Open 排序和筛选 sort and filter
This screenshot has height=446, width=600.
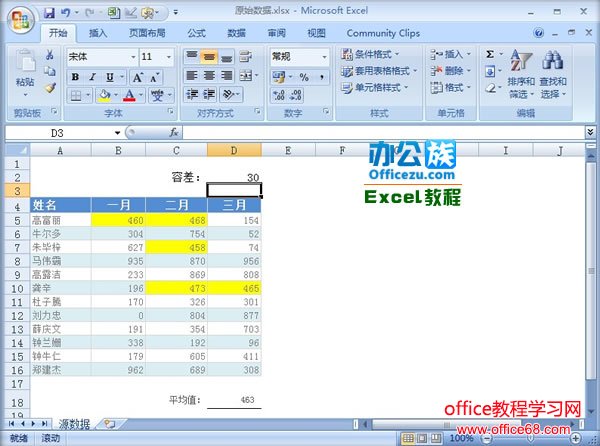[521, 74]
